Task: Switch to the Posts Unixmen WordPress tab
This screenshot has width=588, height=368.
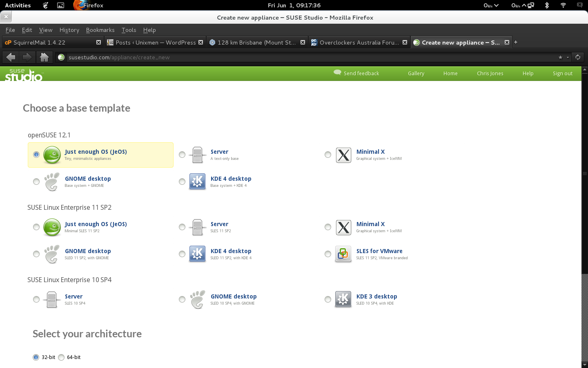Action: 155,42
